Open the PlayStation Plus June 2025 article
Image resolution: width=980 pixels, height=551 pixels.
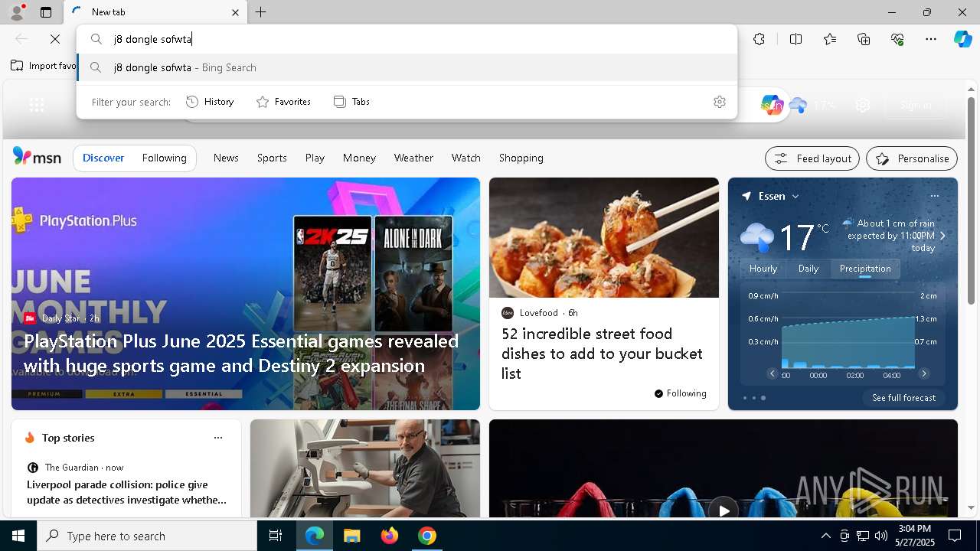pos(241,354)
